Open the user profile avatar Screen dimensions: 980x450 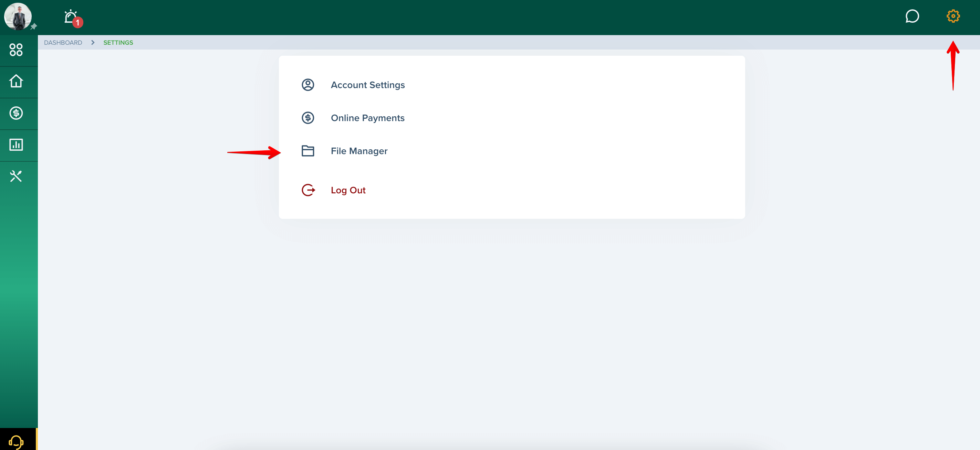[x=18, y=17]
